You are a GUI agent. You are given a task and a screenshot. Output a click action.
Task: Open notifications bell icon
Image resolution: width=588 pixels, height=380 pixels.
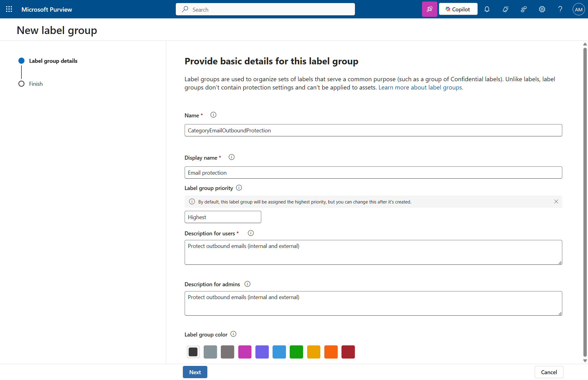487,9
